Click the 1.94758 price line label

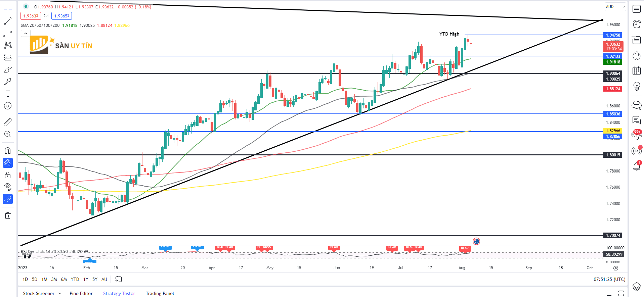(x=613, y=35)
